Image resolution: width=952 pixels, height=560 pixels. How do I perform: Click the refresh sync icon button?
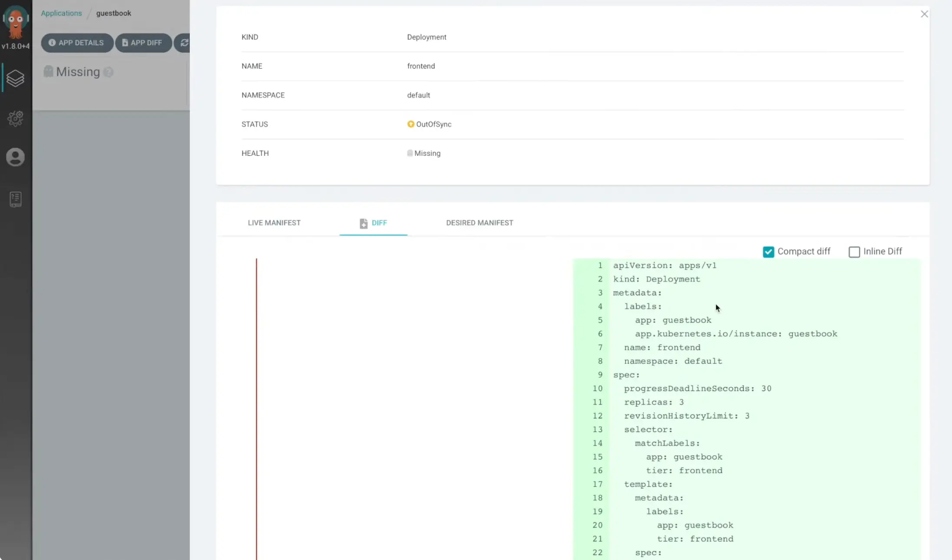[184, 43]
